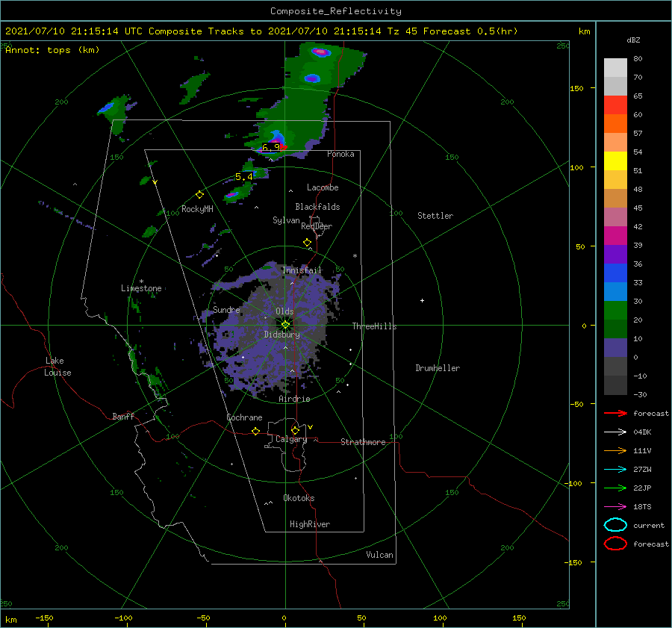Pick the green 22JP arrow icon
Screen dimensions: 672x628
(615, 488)
